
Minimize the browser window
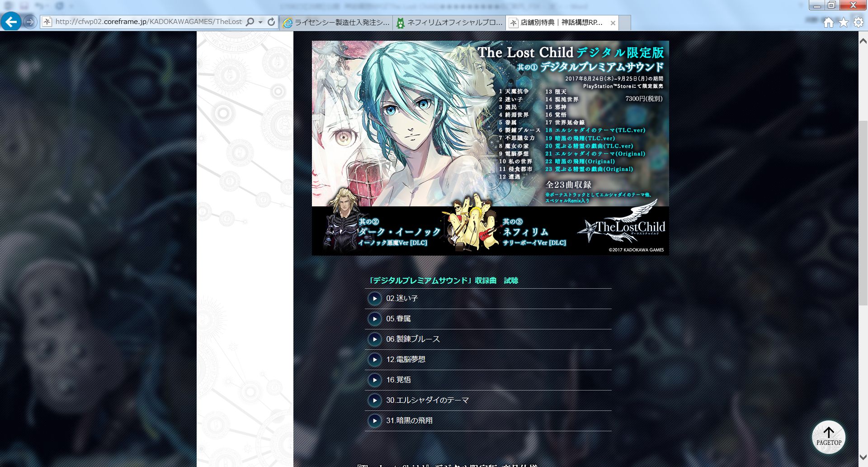[816, 5]
